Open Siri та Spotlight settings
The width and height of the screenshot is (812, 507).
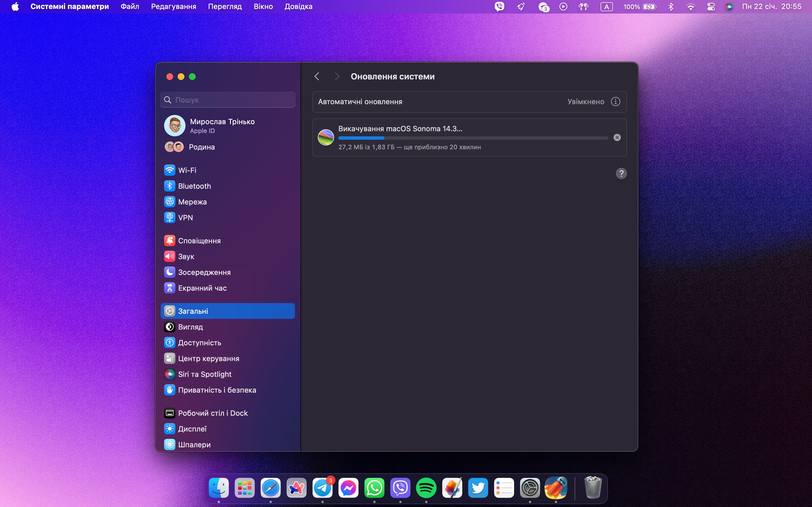pyautogui.click(x=204, y=374)
